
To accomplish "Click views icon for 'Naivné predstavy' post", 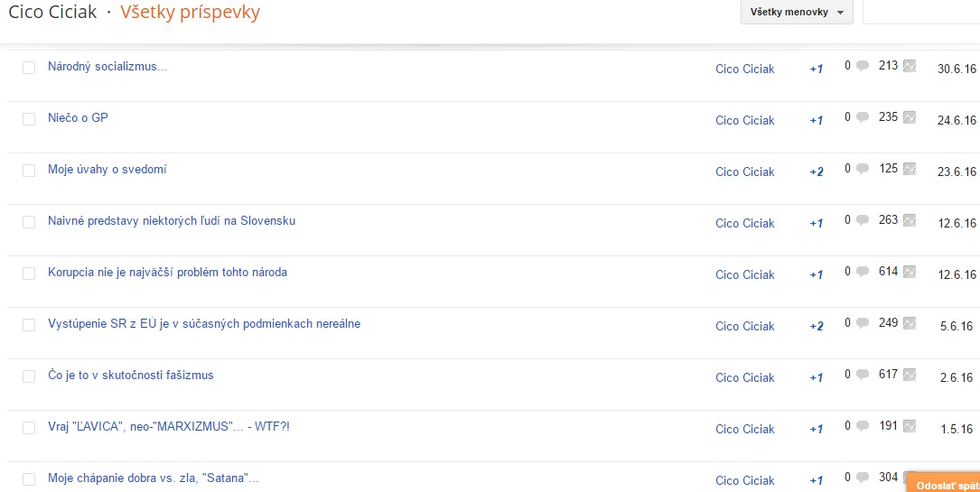I will click(910, 220).
